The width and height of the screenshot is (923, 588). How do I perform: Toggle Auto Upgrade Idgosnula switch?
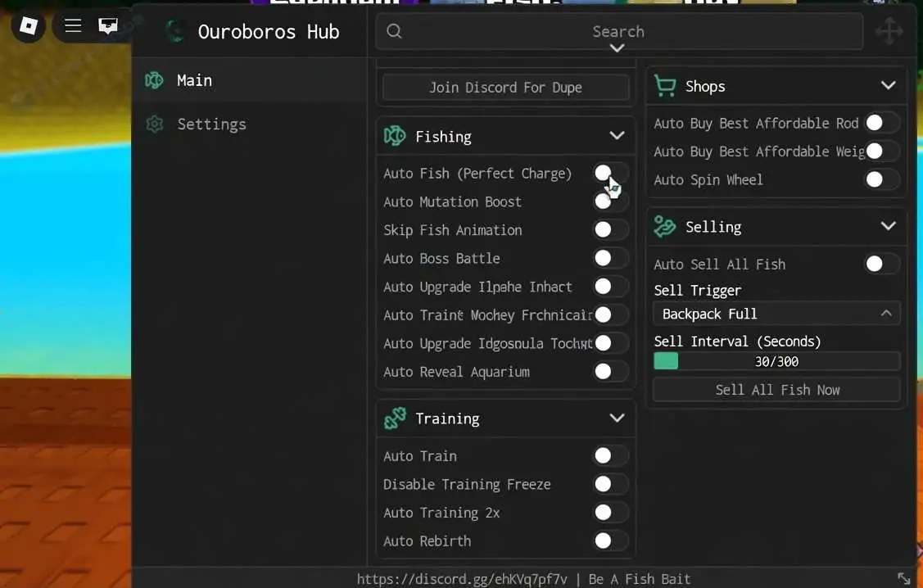pyautogui.click(x=610, y=342)
